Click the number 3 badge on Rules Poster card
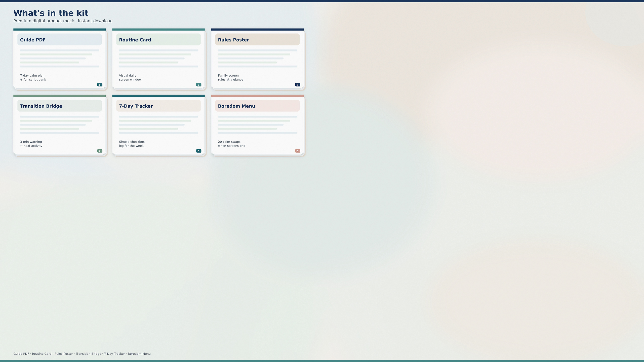The width and height of the screenshot is (644, 362). click(x=298, y=85)
